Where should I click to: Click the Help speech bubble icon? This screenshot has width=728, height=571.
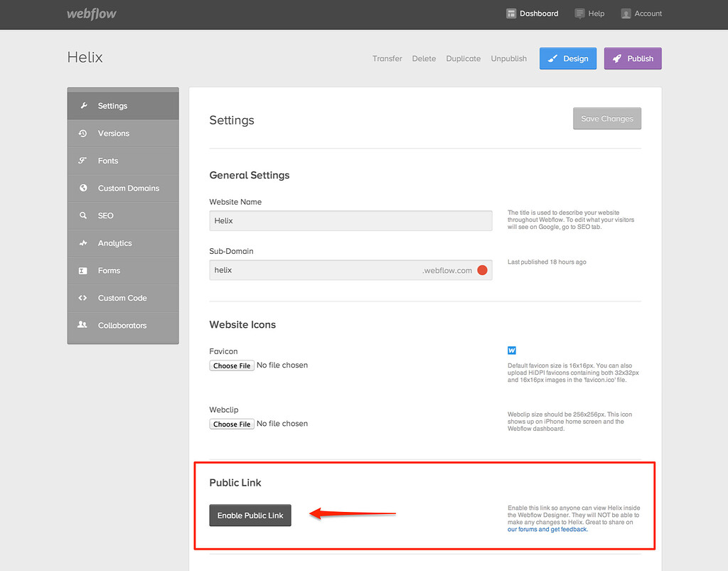[579, 14]
